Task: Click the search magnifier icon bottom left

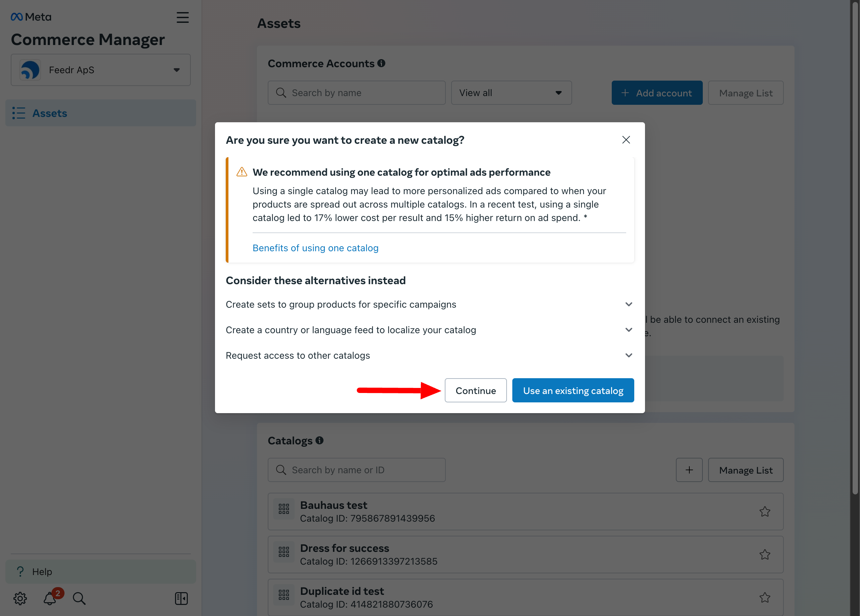Action: coord(79,597)
